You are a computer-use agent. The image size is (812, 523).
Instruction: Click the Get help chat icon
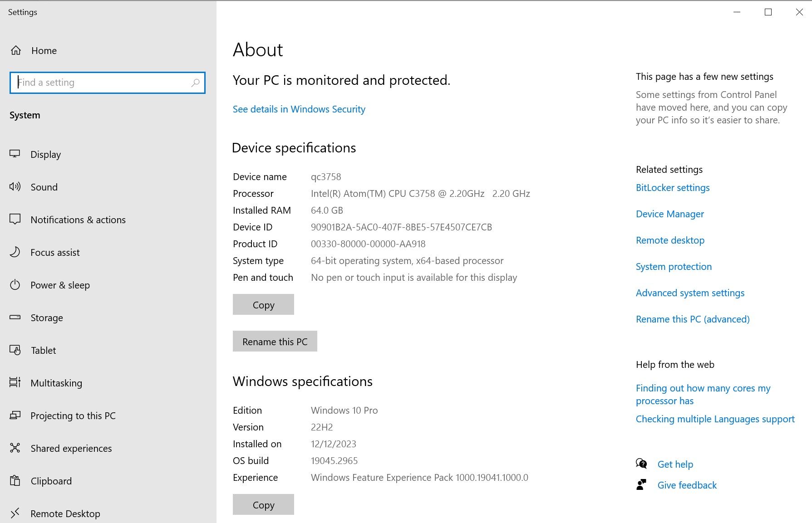(641, 464)
